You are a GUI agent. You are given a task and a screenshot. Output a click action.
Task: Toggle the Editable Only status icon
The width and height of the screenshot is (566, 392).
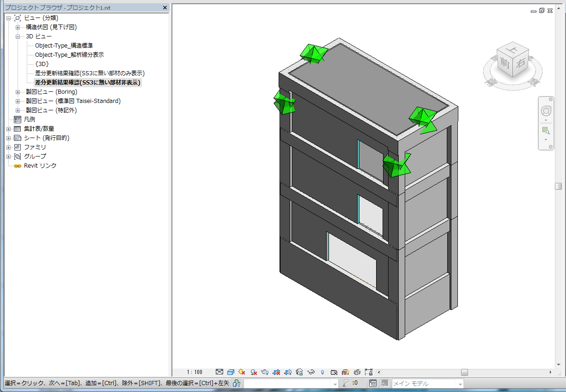[x=373, y=383]
